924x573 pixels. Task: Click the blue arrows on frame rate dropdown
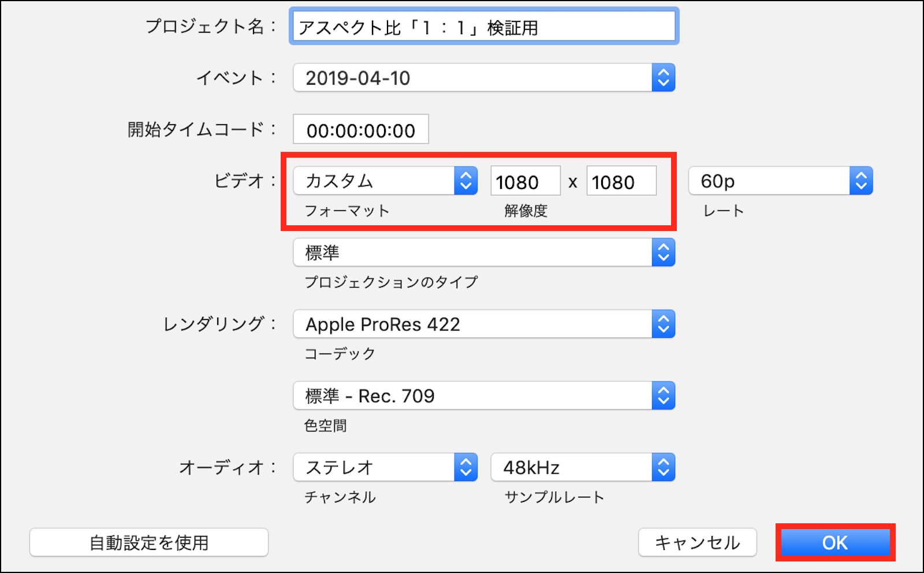861,181
